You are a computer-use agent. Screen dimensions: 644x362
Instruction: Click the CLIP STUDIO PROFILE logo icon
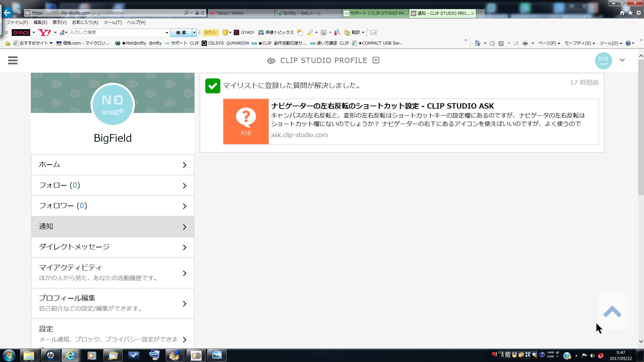tap(271, 61)
